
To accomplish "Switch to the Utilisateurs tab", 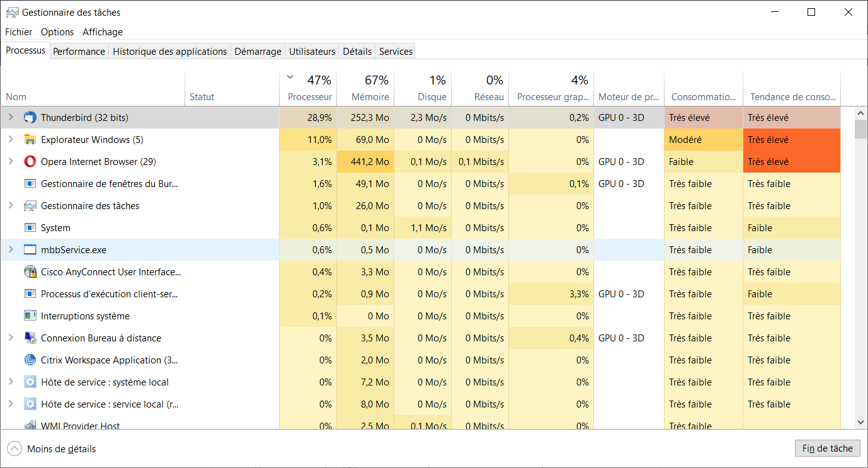I will (312, 52).
